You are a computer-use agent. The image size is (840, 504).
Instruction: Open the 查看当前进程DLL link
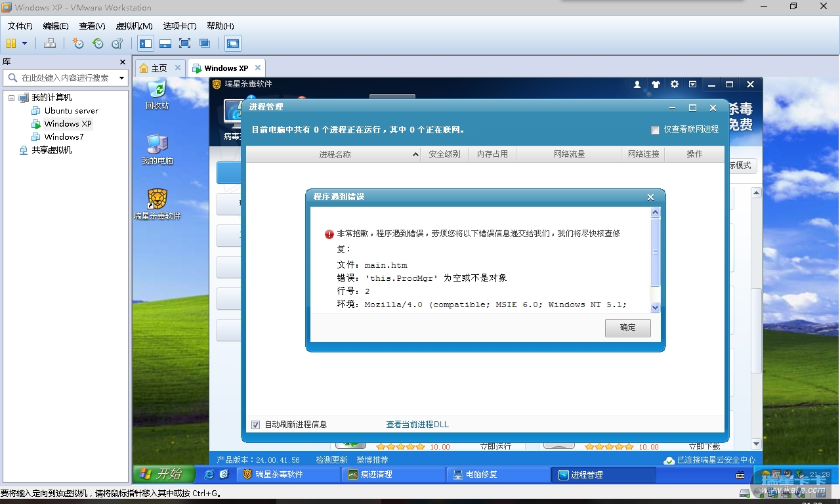tap(417, 425)
